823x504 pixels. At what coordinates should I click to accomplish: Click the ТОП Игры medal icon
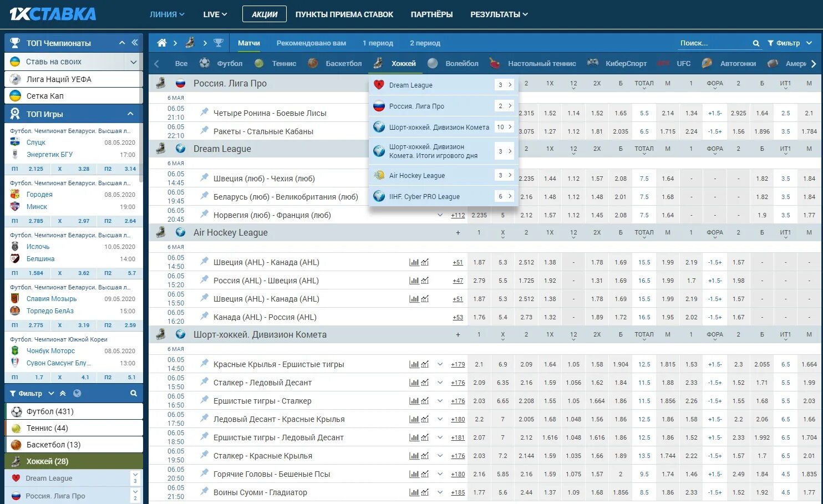click(x=15, y=114)
